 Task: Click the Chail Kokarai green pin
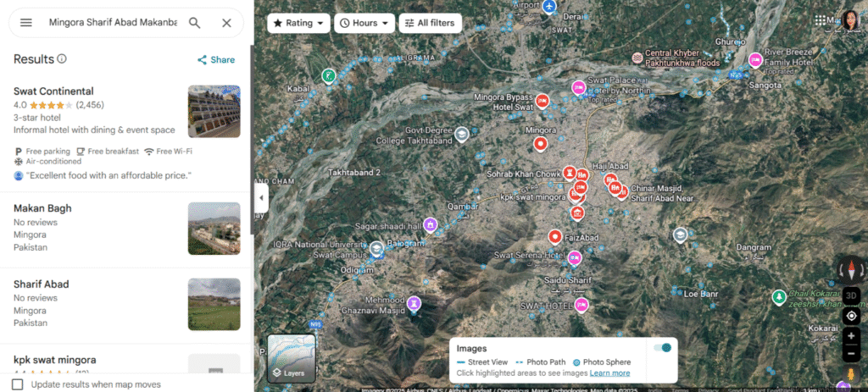click(779, 297)
